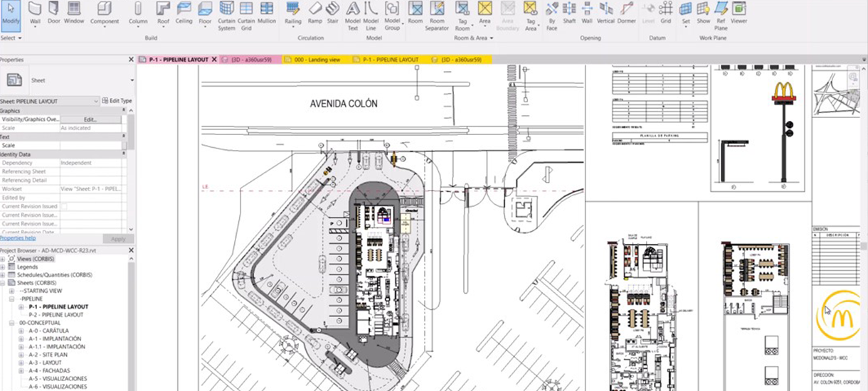This screenshot has width=868, height=391.
Task: Select the Grid datum tool
Action: tap(666, 12)
